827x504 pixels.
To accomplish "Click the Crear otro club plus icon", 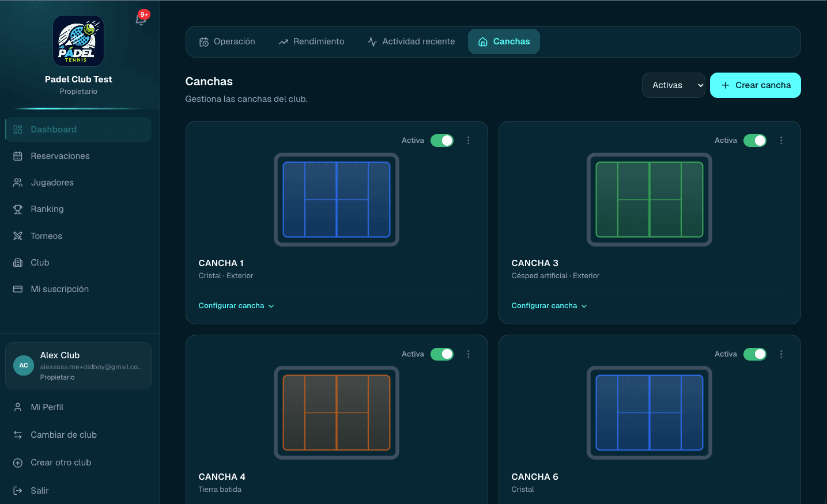I will coord(18,463).
